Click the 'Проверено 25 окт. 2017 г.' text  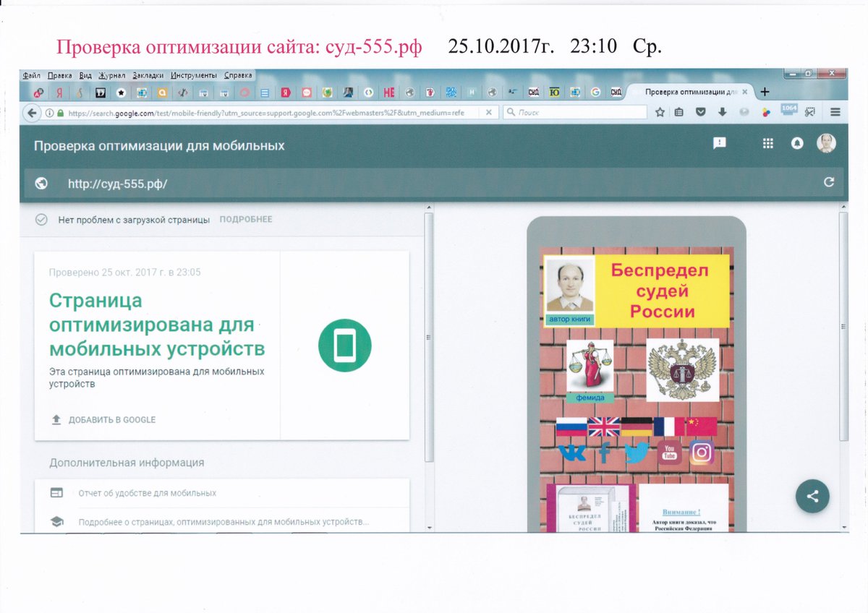(x=124, y=273)
